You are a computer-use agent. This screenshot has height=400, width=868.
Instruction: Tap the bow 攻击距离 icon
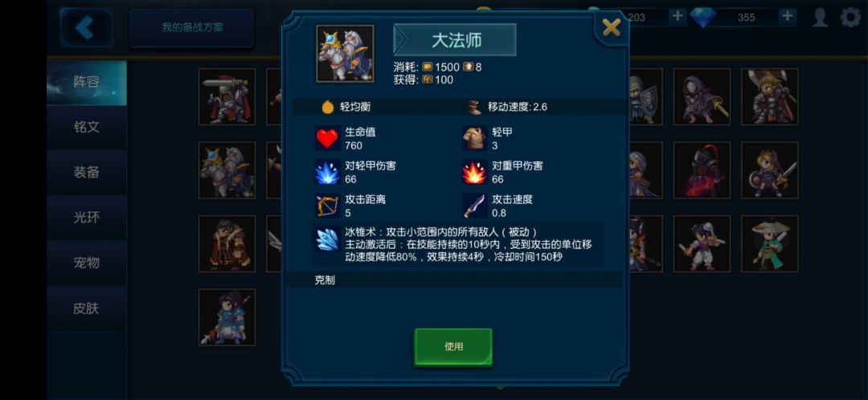coord(327,206)
